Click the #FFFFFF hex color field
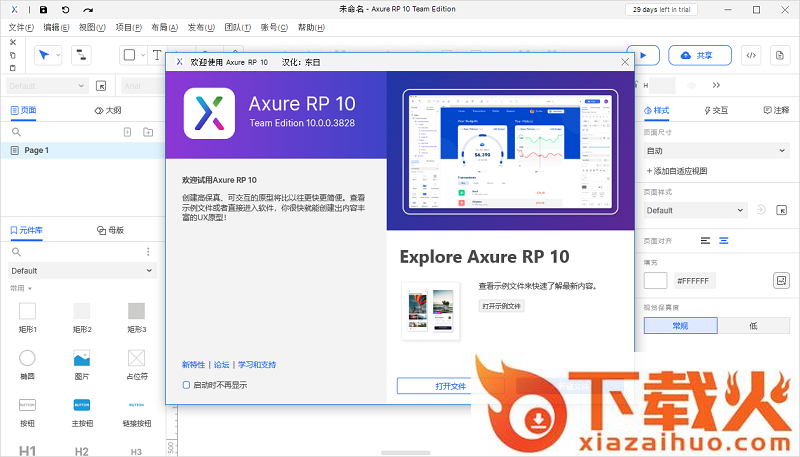 (x=694, y=281)
